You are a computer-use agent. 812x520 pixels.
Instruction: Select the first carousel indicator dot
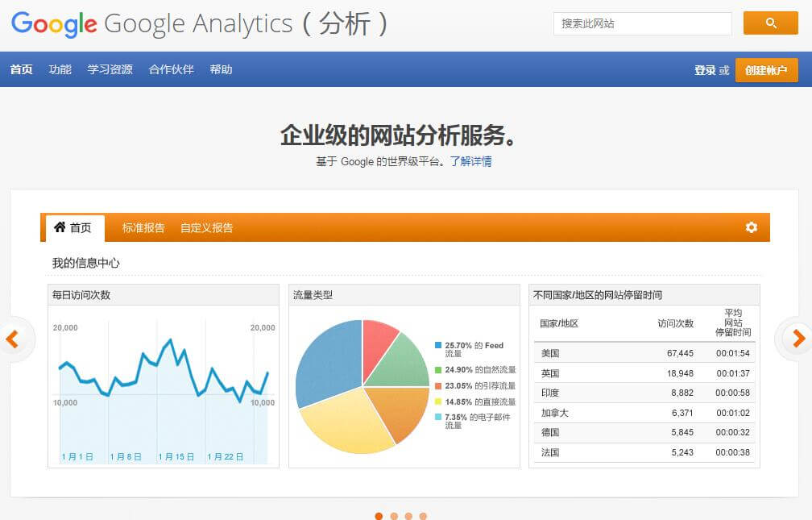[379, 516]
